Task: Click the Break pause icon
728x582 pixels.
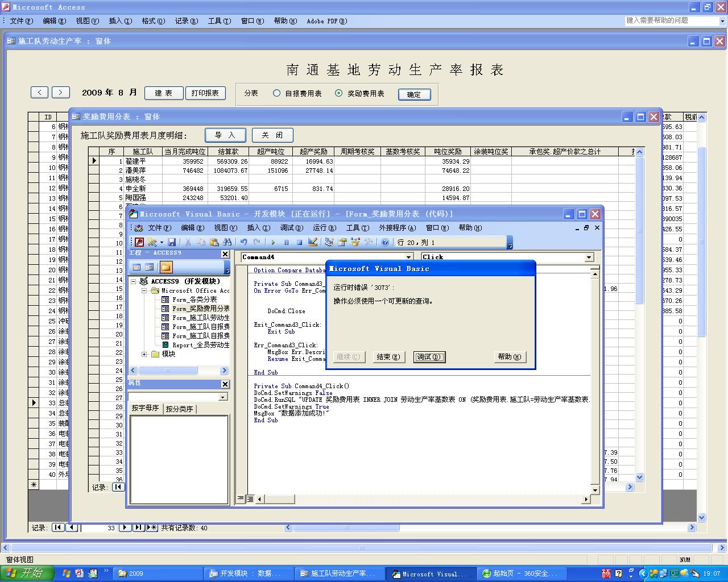Action: tap(286, 242)
